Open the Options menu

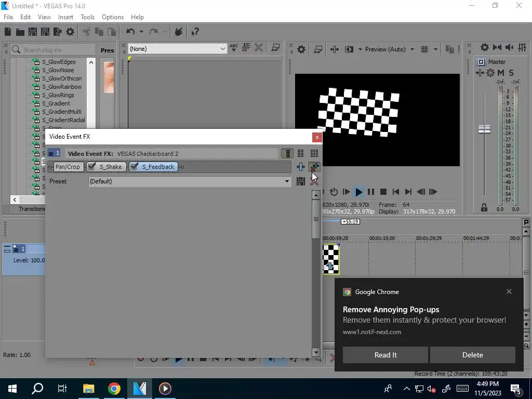tap(113, 17)
